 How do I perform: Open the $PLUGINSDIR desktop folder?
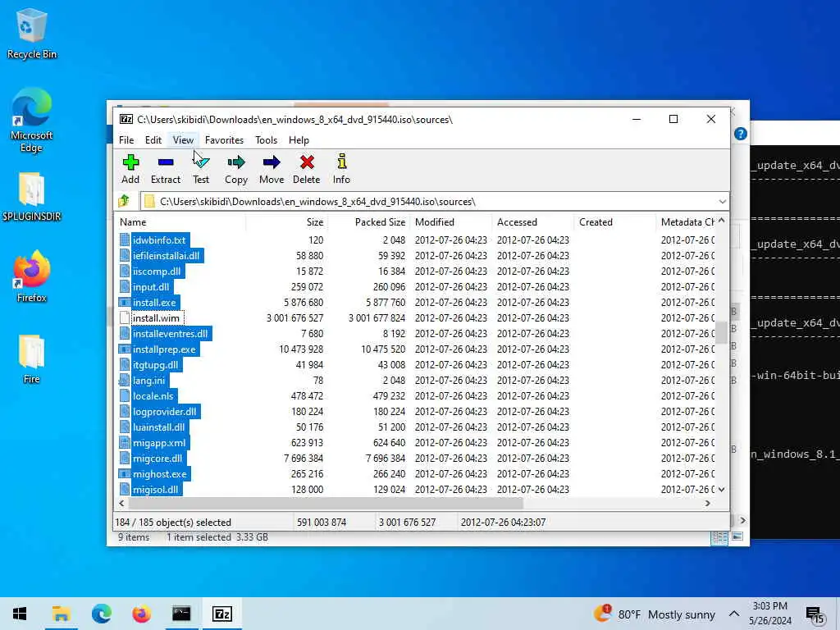(32, 197)
